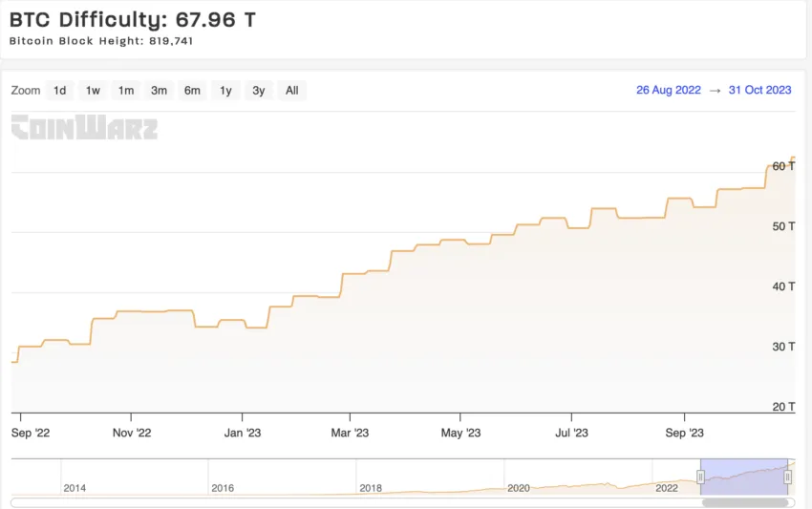
Task: Edit the end date 31 Oct 2023
Action: 759,91
